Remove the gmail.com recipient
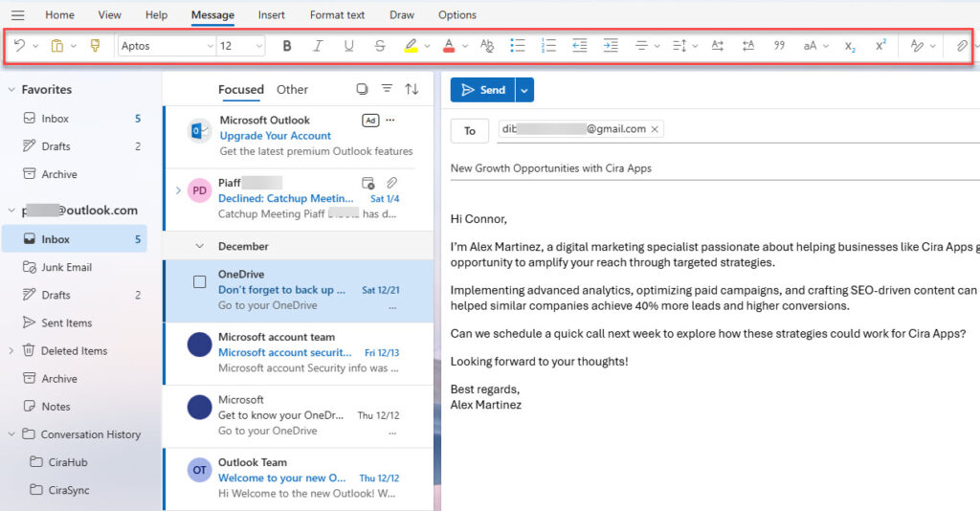The height and width of the screenshot is (511, 980). [x=655, y=129]
